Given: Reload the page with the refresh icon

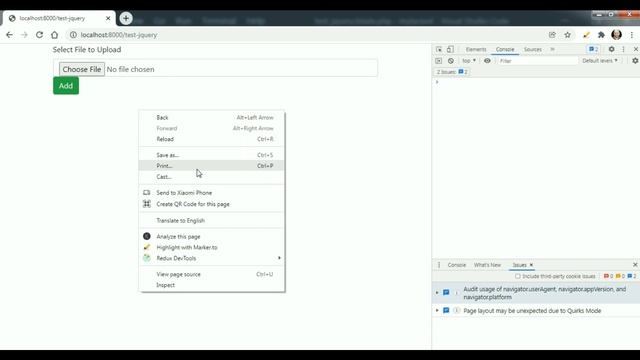Looking at the screenshot, I should pyautogui.click(x=39, y=35).
